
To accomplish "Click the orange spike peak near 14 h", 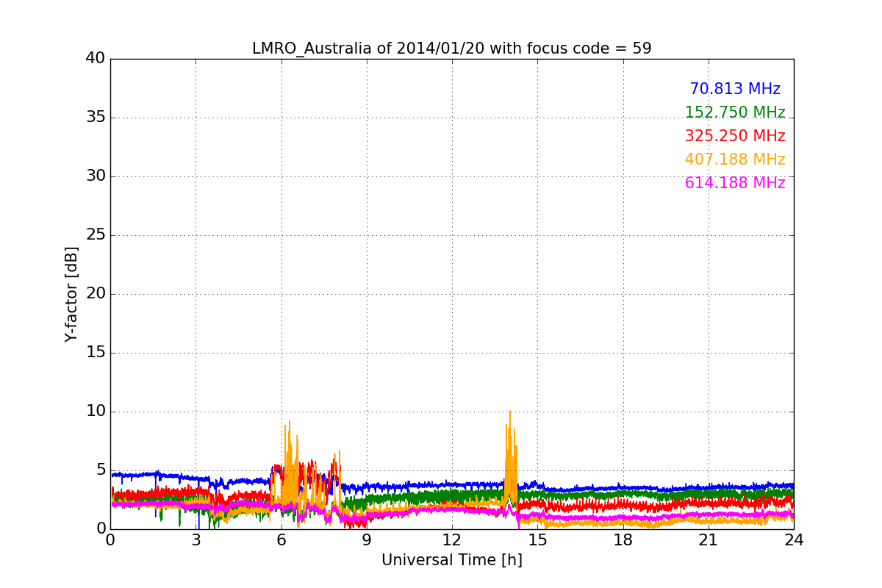I will 509,412.
